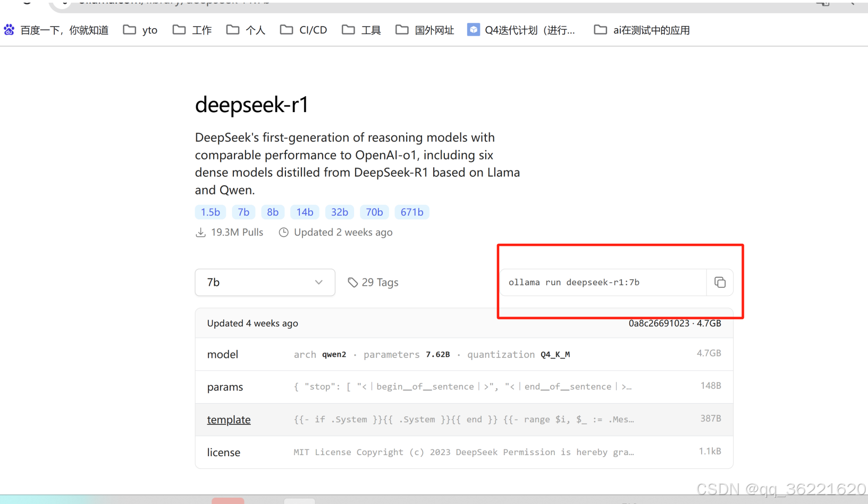Select the 32b model size tag

[x=340, y=212]
